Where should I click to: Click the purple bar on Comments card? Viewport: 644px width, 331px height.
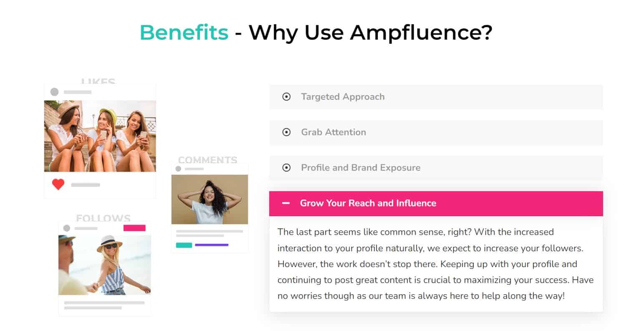click(x=212, y=245)
